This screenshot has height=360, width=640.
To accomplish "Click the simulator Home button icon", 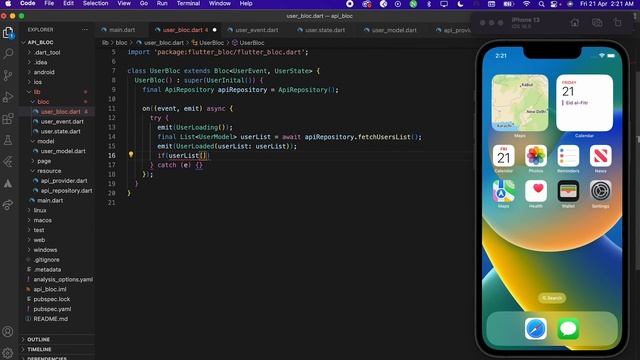I will [x=575, y=23].
